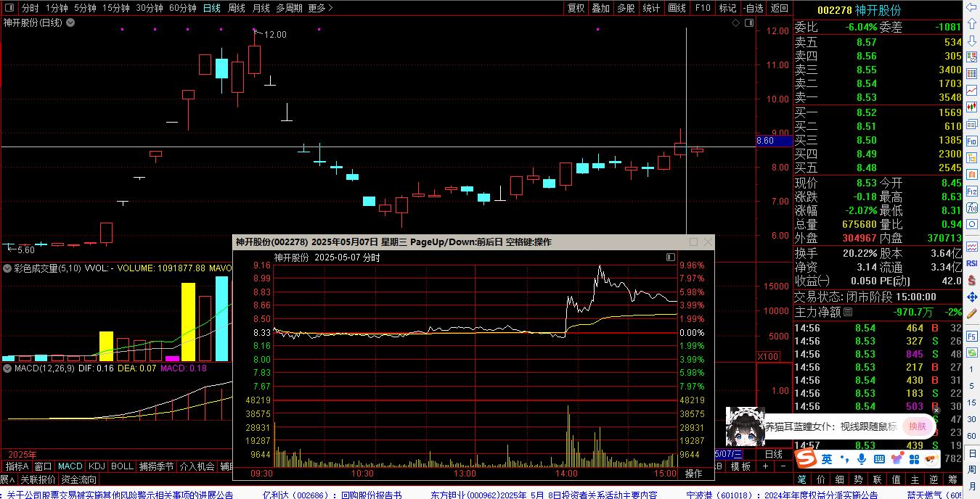Image resolution: width=980 pixels, height=499 pixels.
Task: Click the 12.00 daily candle on the chart
Action: (254, 59)
